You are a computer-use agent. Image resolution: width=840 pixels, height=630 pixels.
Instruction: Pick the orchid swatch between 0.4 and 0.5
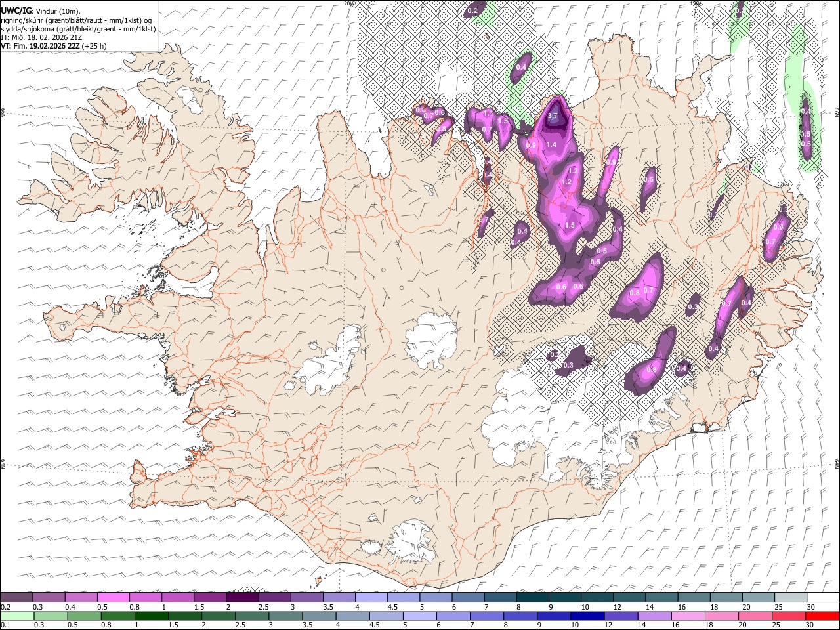tap(81, 597)
